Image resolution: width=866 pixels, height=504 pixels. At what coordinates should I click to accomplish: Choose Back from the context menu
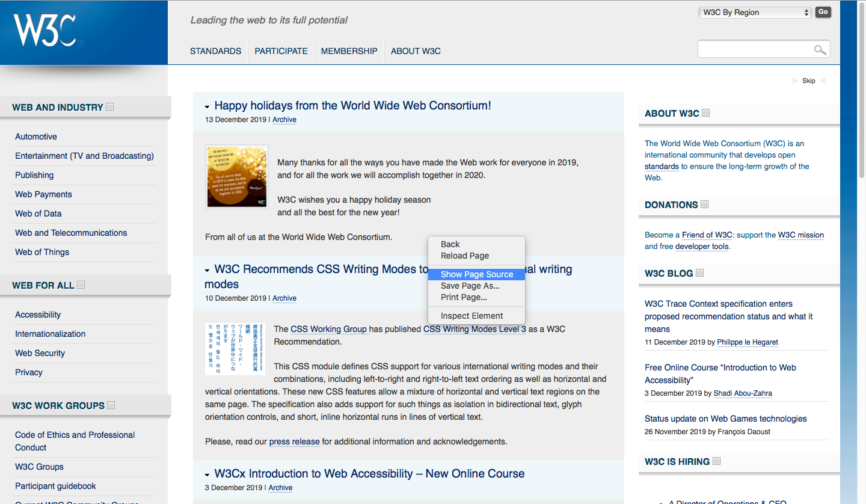476,244
